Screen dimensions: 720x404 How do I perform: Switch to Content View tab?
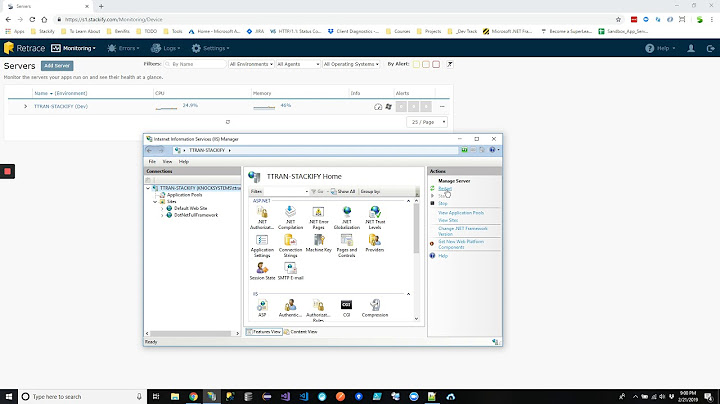tap(301, 331)
